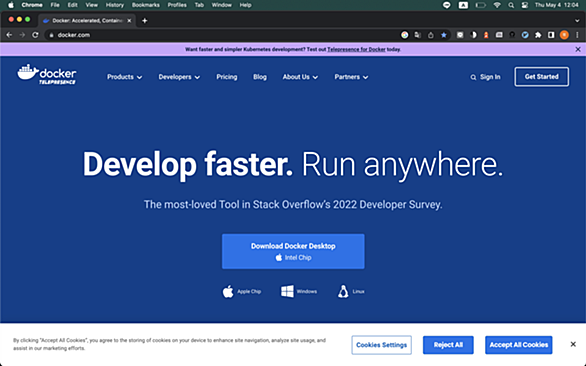Open the Profiles menu
This screenshot has height=366, width=586.
[x=177, y=5]
